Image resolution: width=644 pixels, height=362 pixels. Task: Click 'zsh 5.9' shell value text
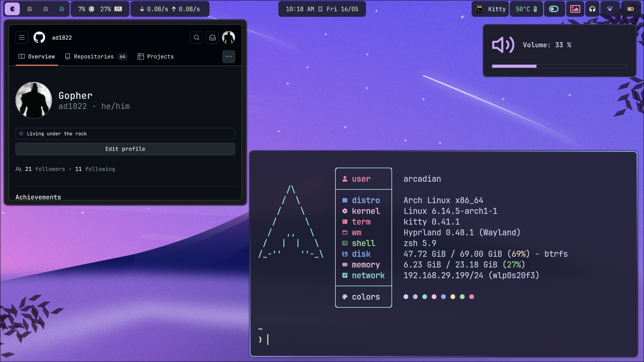click(x=420, y=243)
